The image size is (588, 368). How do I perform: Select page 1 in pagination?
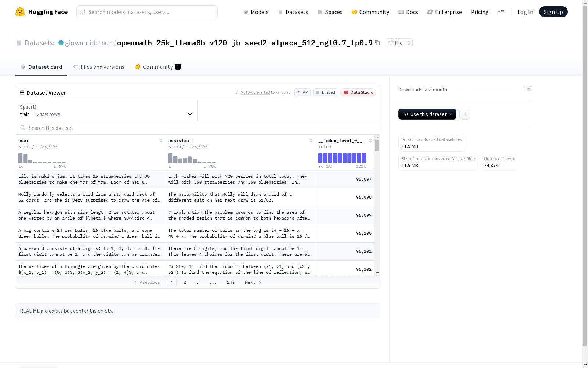[172, 282]
